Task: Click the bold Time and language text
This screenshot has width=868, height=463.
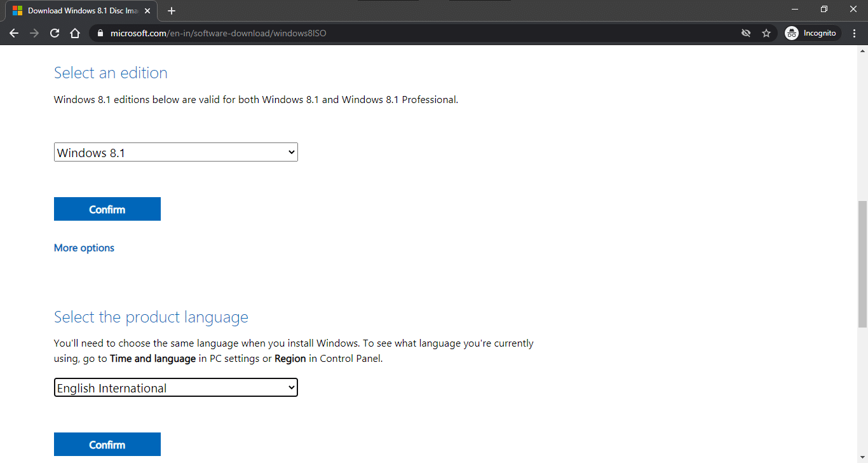Action: (153, 359)
